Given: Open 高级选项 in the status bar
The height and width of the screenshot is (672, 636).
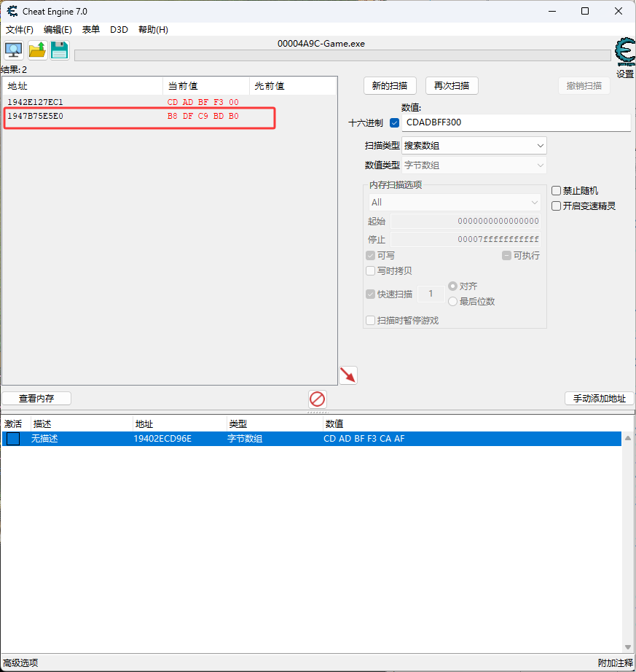Looking at the screenshot, I should (20, 663).
